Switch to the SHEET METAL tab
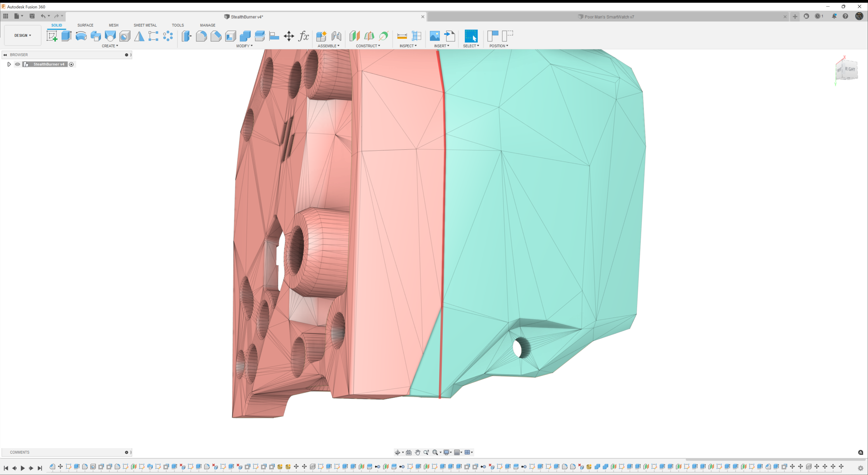This screenshot has width=868, height=475. tap(145, 25)
